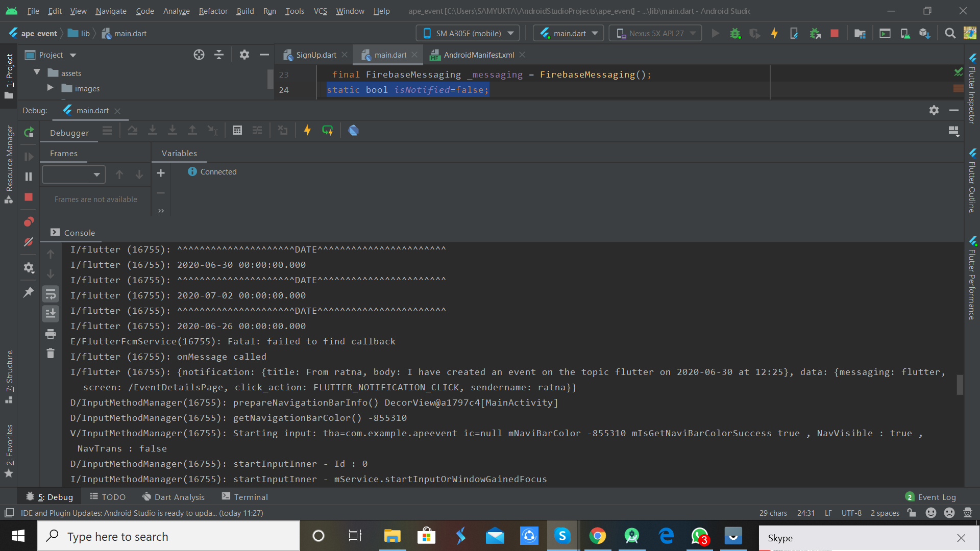Collapse all in the Project panel
Viewport: 980px width, 551px height.
point(219,55)
